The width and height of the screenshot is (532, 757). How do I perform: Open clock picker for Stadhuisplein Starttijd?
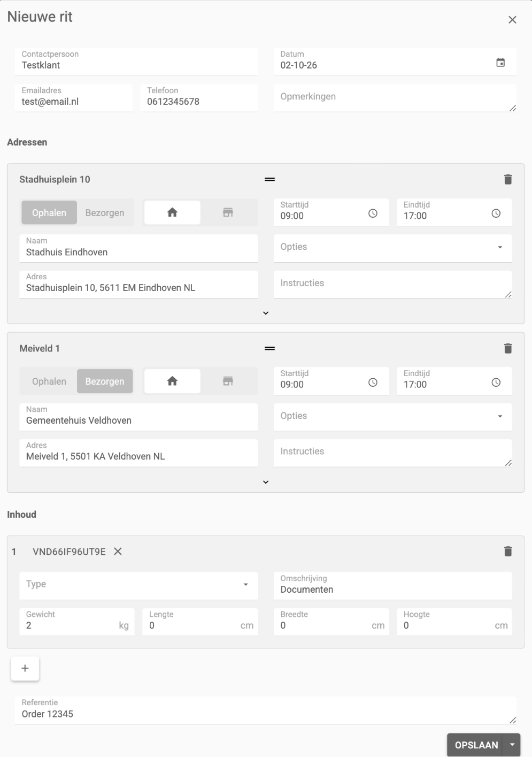(373, 213)
